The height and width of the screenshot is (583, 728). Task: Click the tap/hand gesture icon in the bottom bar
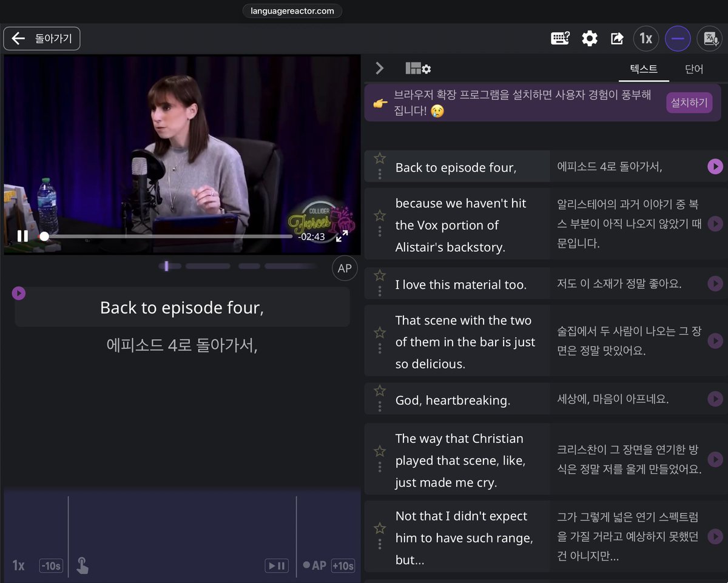click(83, 564)
